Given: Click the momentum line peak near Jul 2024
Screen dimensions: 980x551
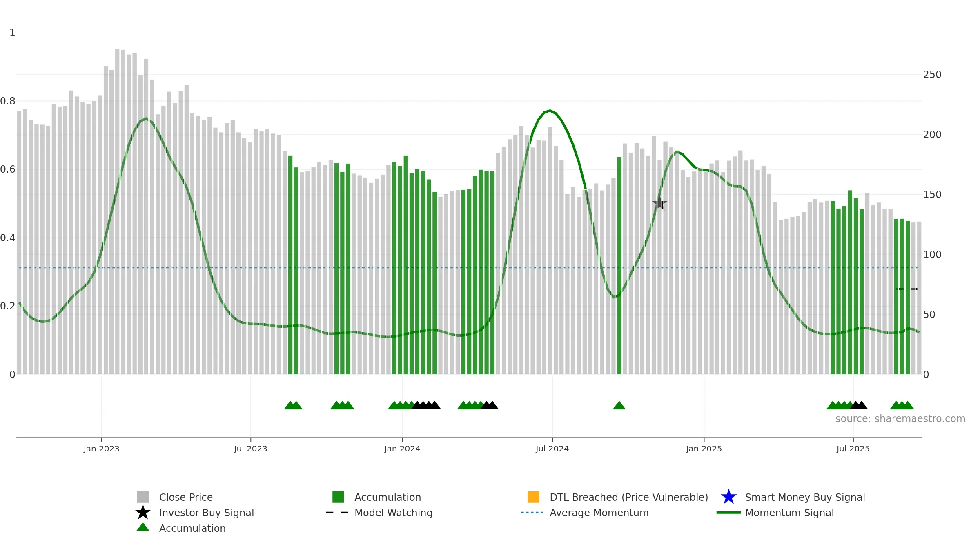Looking at the screenshot, I should 550,111.
